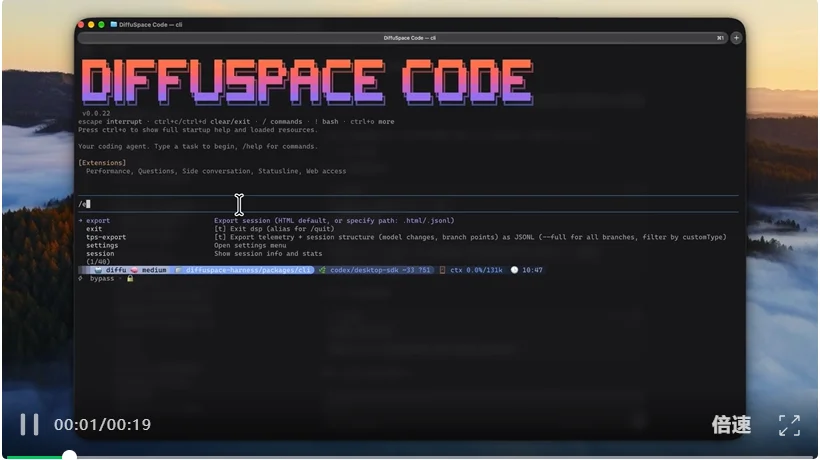Click the codex/desktop-sdk branch text
The image size is (820, 460).
click(364, 270)
